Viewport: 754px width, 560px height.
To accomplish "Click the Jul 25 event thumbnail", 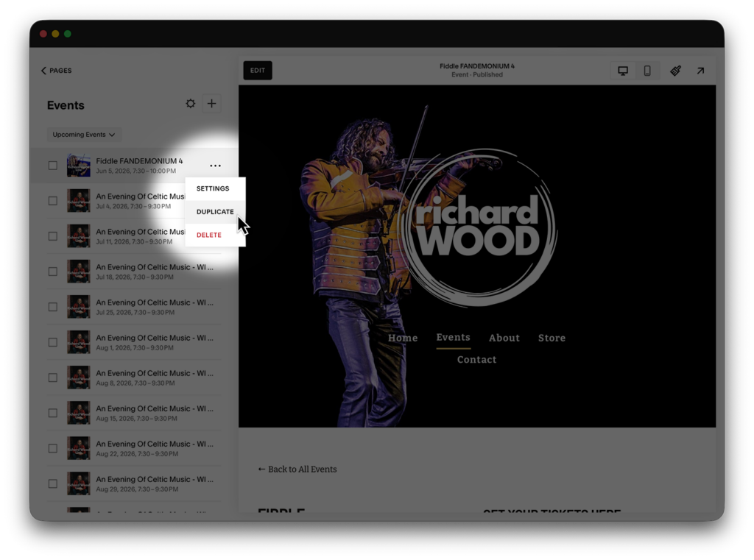I will (79, 307).
